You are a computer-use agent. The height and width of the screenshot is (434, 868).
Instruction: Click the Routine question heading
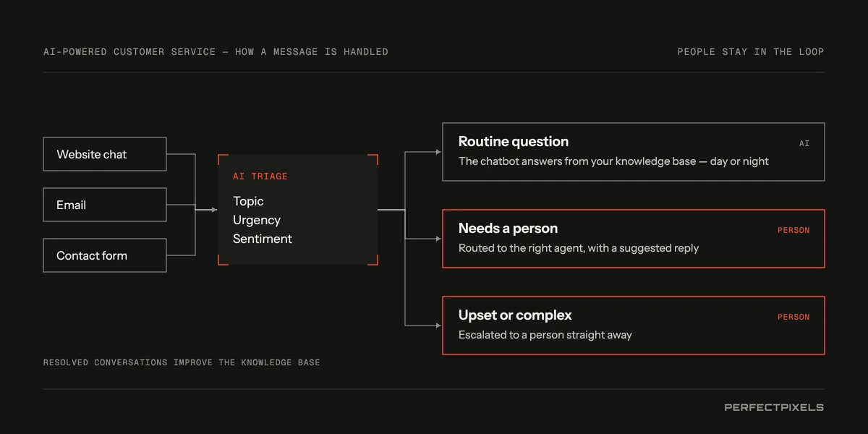pos(514,142)
